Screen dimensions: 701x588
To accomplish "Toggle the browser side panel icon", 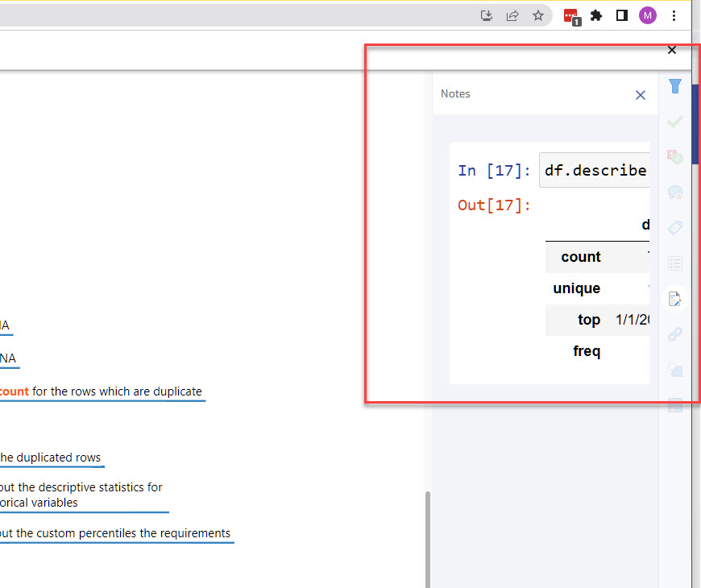I will coord(622,15).
